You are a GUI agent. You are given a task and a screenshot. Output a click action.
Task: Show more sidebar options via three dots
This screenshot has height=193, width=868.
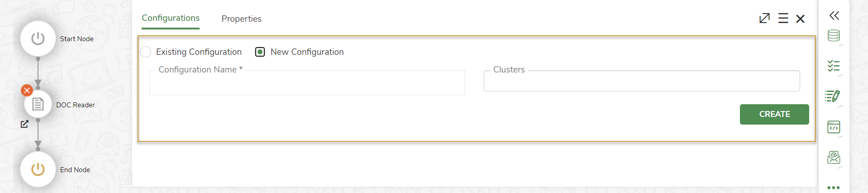[x=834, y=187]
